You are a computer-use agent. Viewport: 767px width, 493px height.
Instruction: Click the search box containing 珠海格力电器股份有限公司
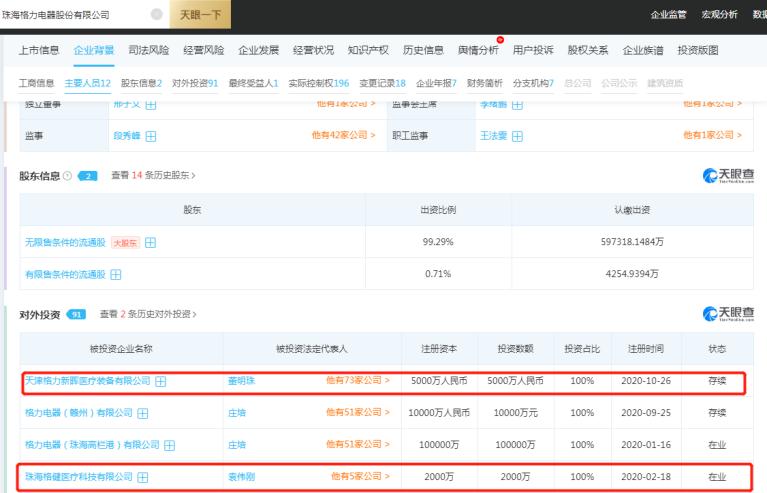(83, 15)
